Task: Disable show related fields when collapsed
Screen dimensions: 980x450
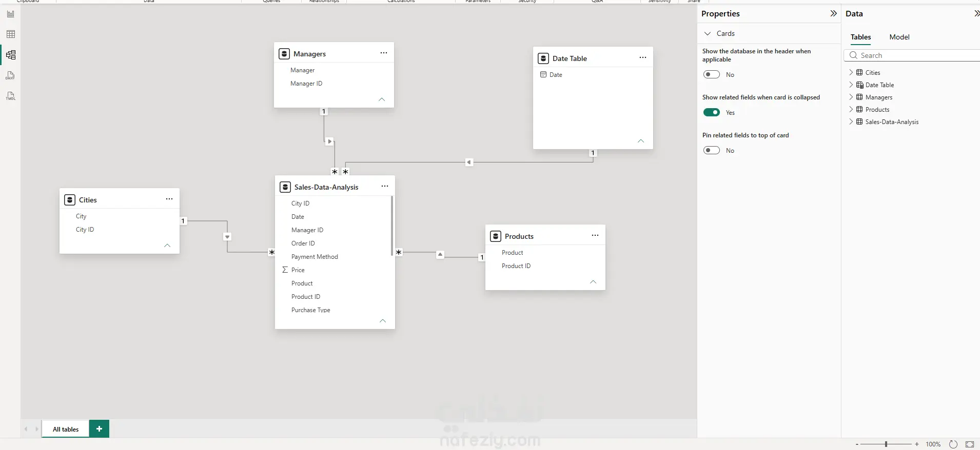Action: (712, 112)
